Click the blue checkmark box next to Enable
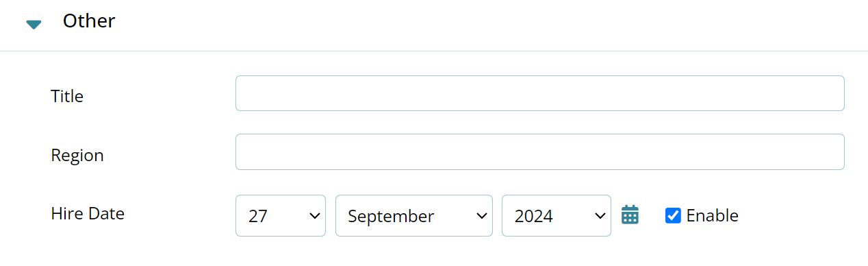868x266 pixels. click(673, 216)
